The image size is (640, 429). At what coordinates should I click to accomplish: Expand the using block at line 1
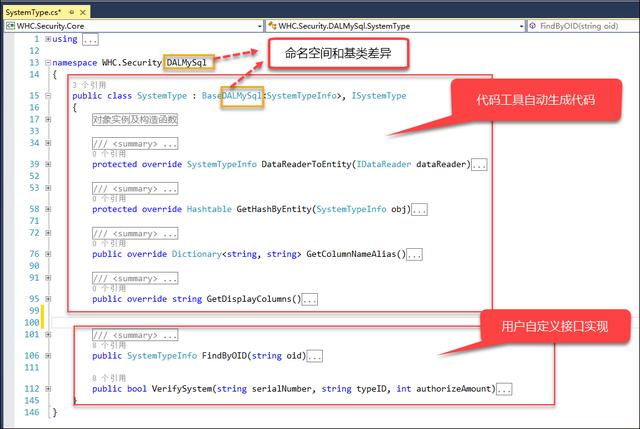pyautogui.click(x=48, y=39)
